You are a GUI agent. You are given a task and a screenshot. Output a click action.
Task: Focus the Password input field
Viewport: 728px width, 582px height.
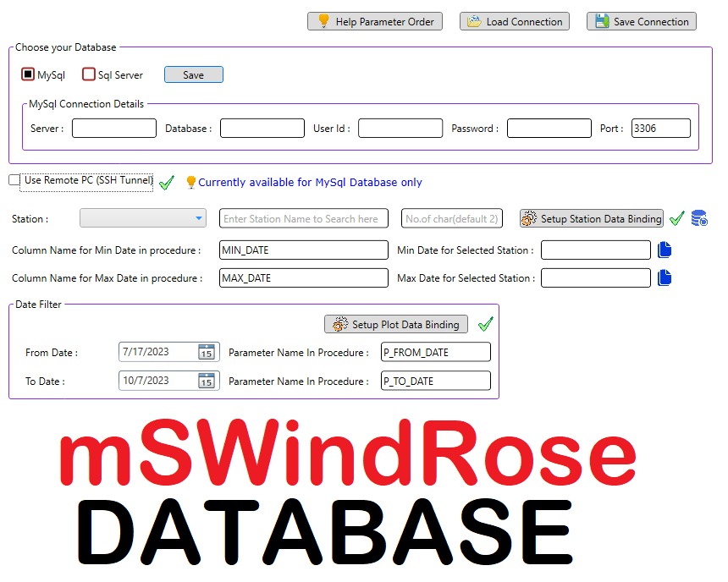coord(549,128)
